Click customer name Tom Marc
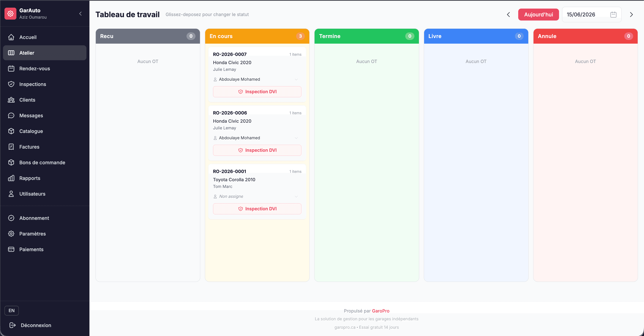 (222, 186)
